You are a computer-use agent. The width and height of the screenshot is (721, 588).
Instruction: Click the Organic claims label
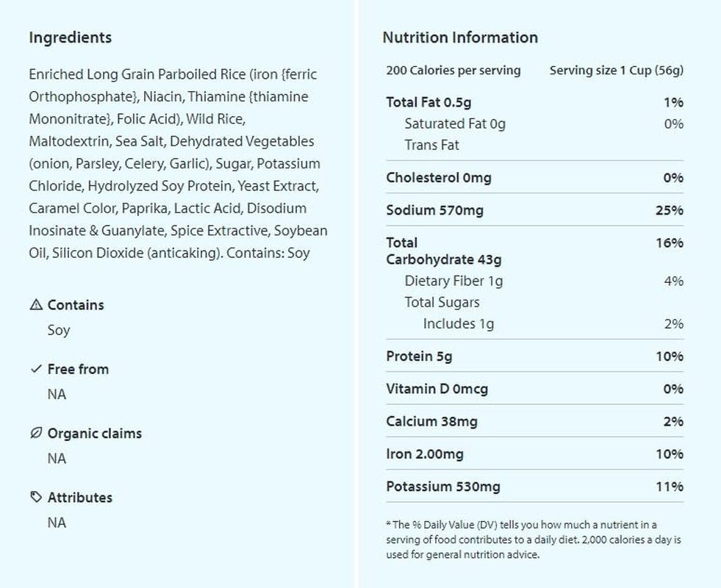click(x=95, y=434)
